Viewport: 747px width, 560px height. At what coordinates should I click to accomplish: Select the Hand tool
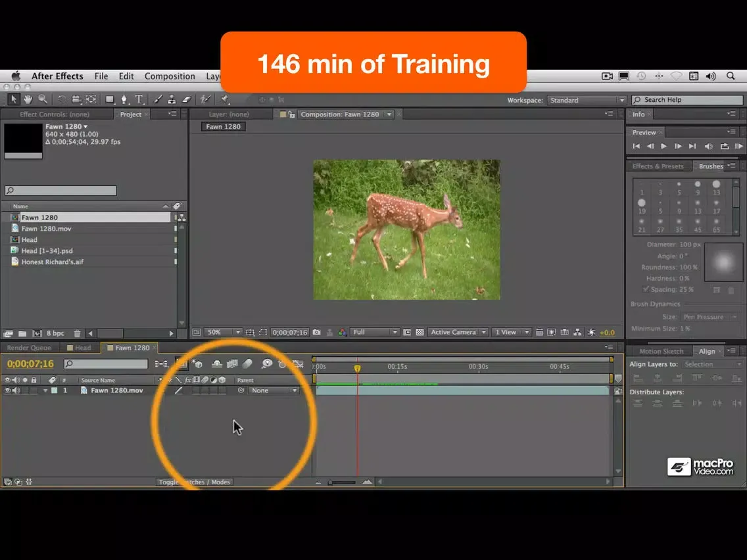28,99
